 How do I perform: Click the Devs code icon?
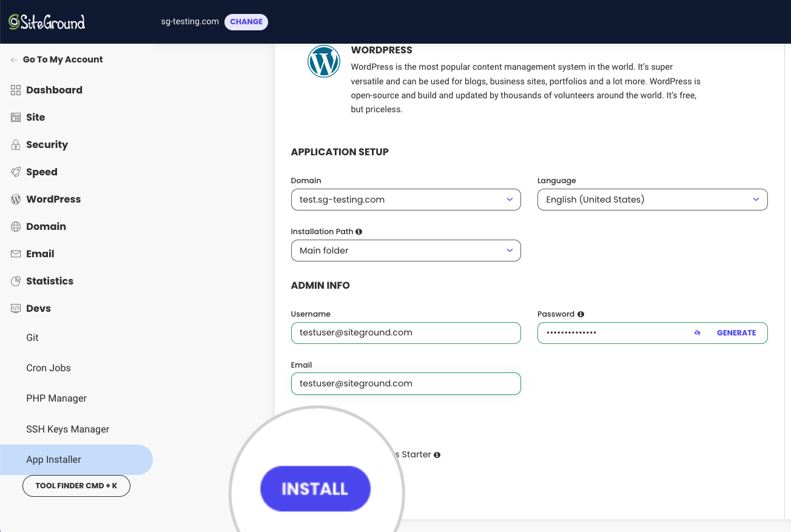16,308
